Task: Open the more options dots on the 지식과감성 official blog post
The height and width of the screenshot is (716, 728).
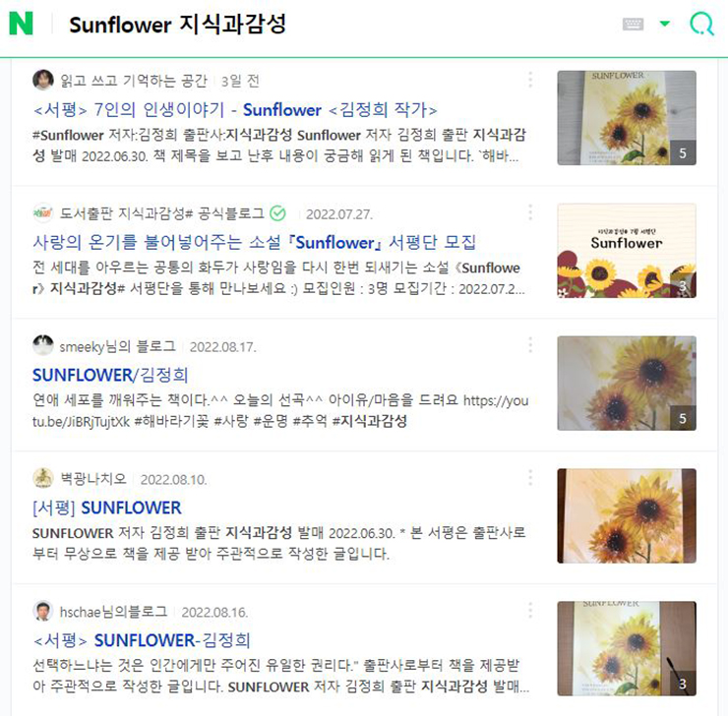Action: coord(530,212)
